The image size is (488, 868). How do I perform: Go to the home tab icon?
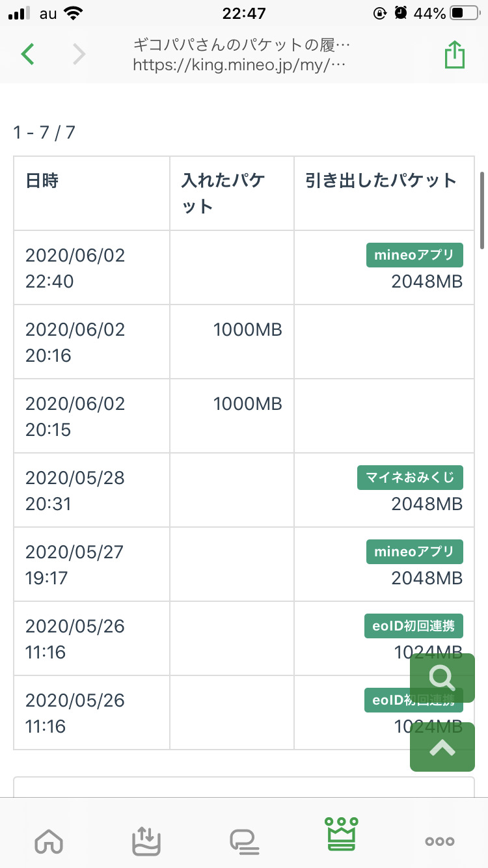pyautogui.click(x=48, y=841)
